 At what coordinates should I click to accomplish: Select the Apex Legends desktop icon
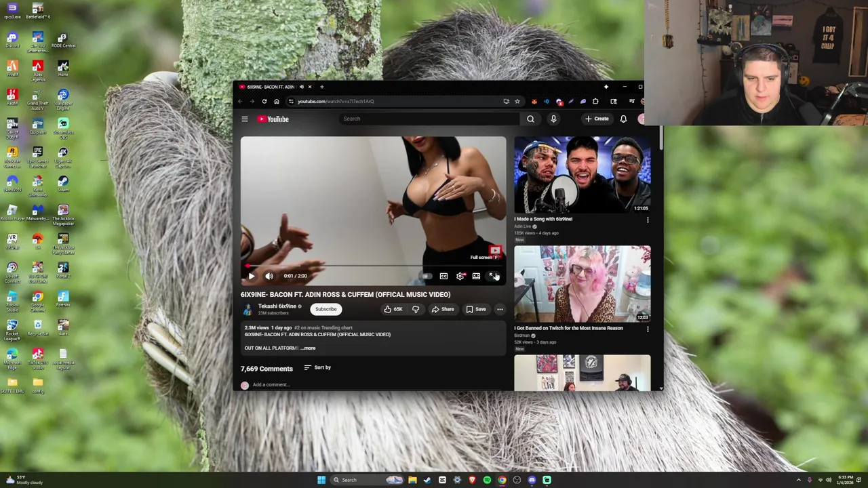[37, 70]
